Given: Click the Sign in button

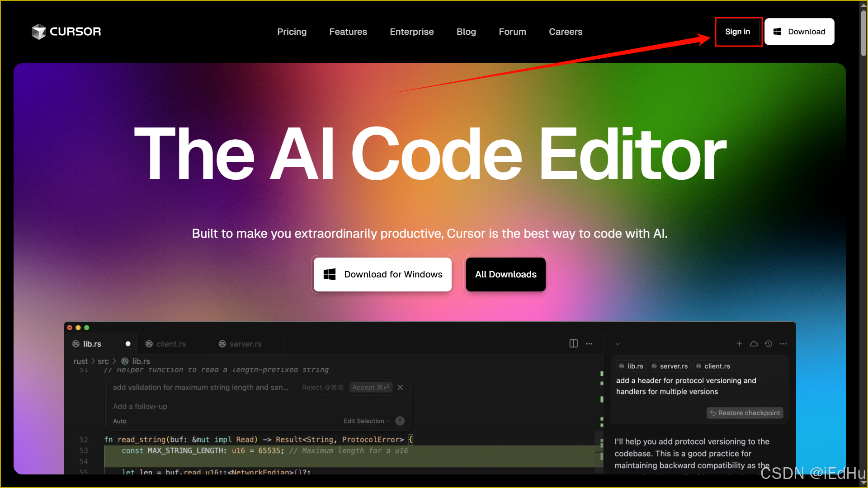Looking at the screenshot, I should 738,32.
